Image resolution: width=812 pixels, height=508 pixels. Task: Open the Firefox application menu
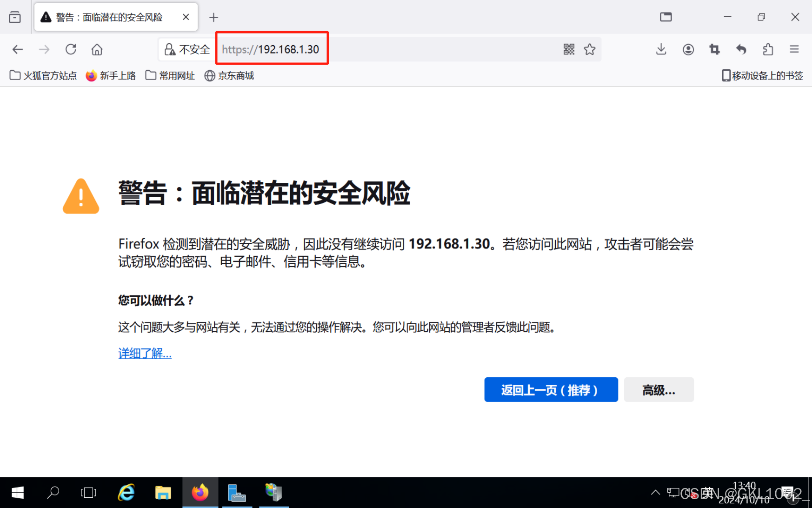[x=794, y=49]
